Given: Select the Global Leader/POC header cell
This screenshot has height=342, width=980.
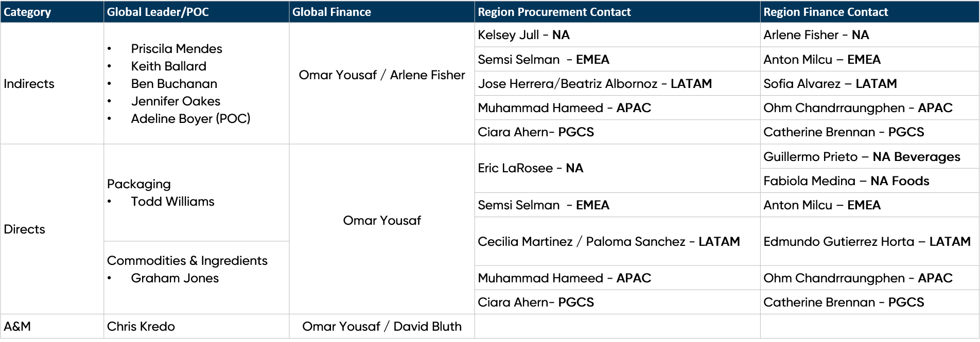Looking at the screenshot, I should (196, 12).
